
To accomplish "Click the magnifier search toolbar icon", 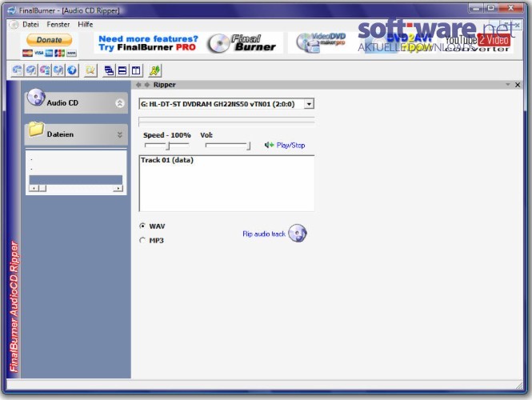I will 90,70.
